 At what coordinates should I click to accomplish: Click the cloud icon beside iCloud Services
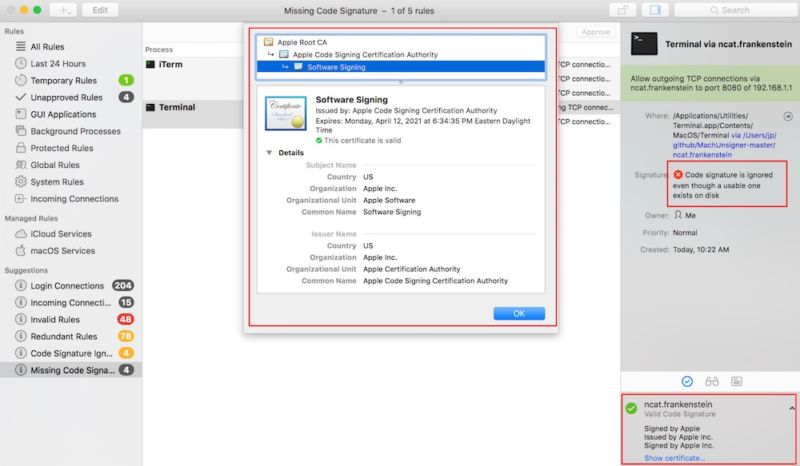click(20, 233)
